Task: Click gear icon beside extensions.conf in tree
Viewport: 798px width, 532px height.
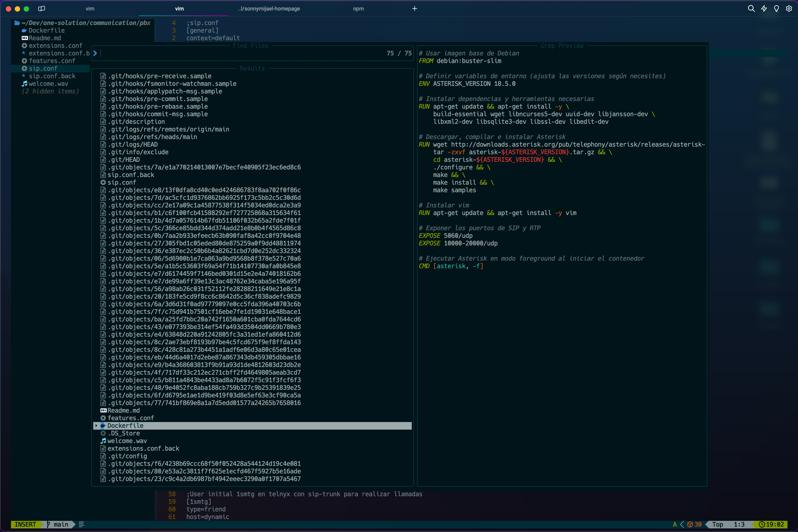Action: tap(24, 45)
